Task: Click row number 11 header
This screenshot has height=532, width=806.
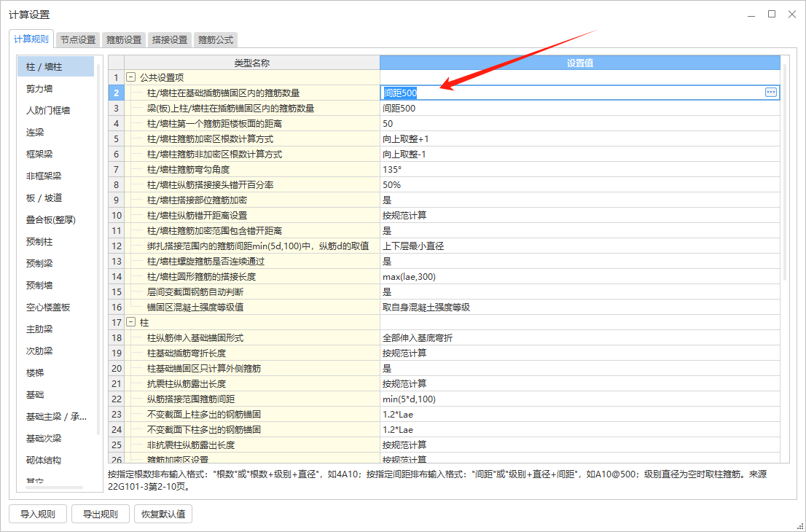Action: (116, 231)
